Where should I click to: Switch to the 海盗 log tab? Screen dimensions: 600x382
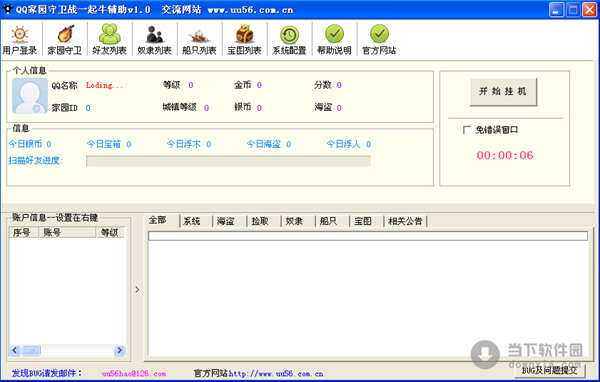225,221
